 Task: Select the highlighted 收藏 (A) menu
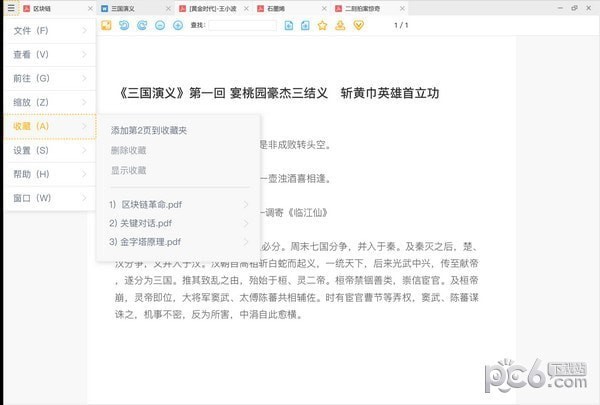(x=50, y=126)
